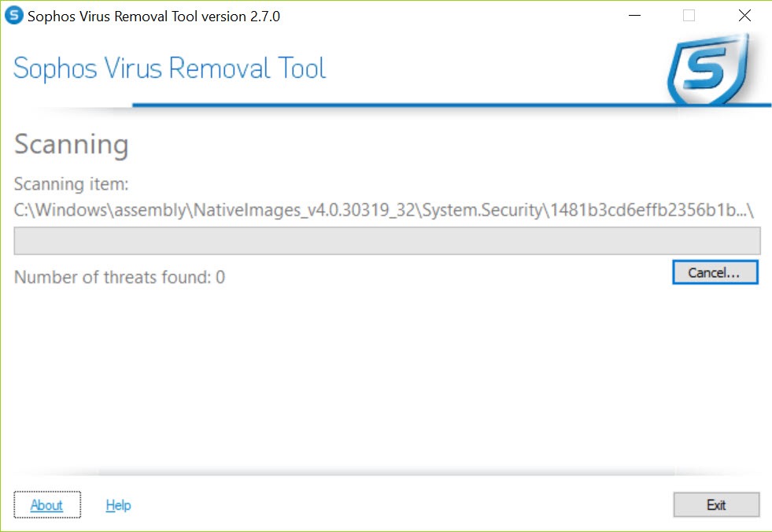Click the blue divider line below the header
Image resolution: width=772 pixels, height=532 pixels.
point(452,105)
